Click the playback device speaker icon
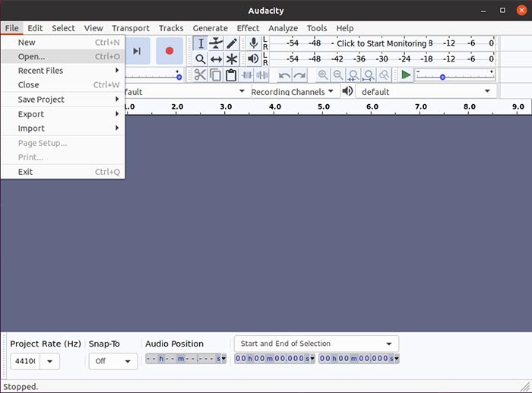The width and height of the screenshot is (532, 393). pos(347,91)
